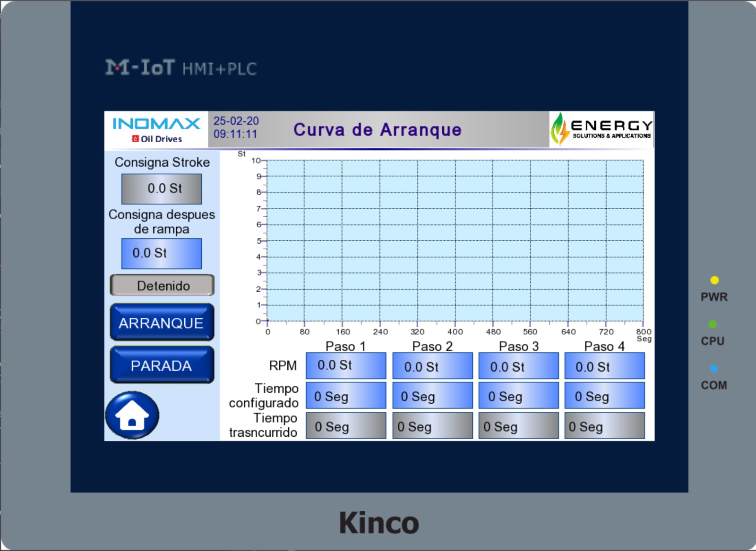Select Paso 1 Tiempo trasncurrido display
Image resolution: width=756 pixels, height=551 pixels.
tap(346, 426)
